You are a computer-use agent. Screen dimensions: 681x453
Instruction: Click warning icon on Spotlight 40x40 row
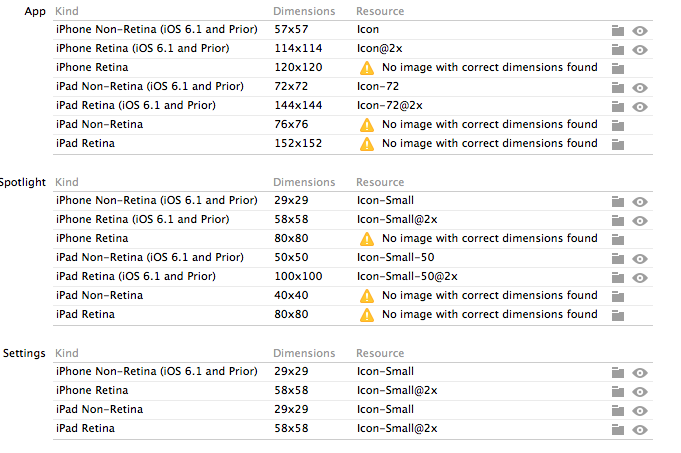367,296
